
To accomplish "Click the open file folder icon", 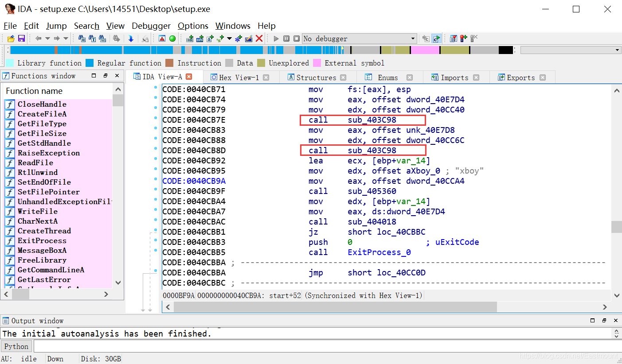I will 11,39.
